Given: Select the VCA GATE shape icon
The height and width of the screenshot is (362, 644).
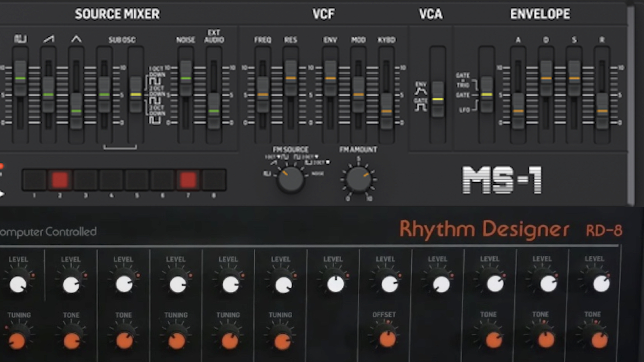Looking at the screenshot, I should [x=421, y=107].
